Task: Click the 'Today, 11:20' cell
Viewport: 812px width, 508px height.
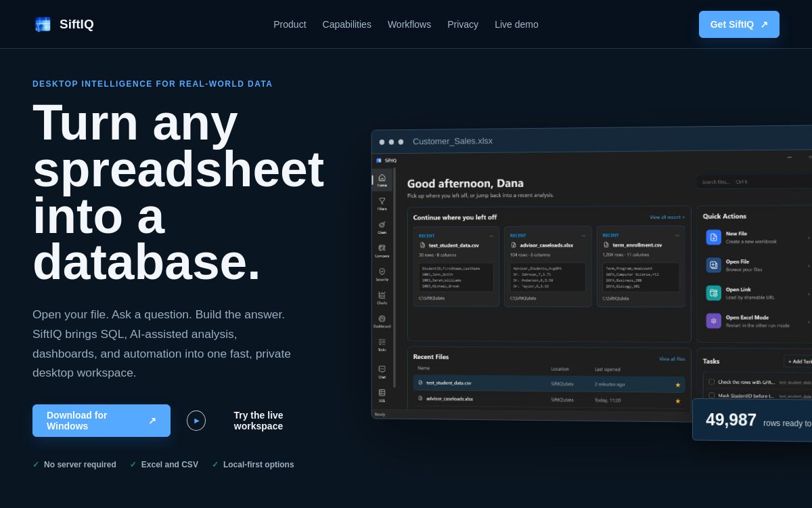Action: pyautogui.click(x=608, y=400)
